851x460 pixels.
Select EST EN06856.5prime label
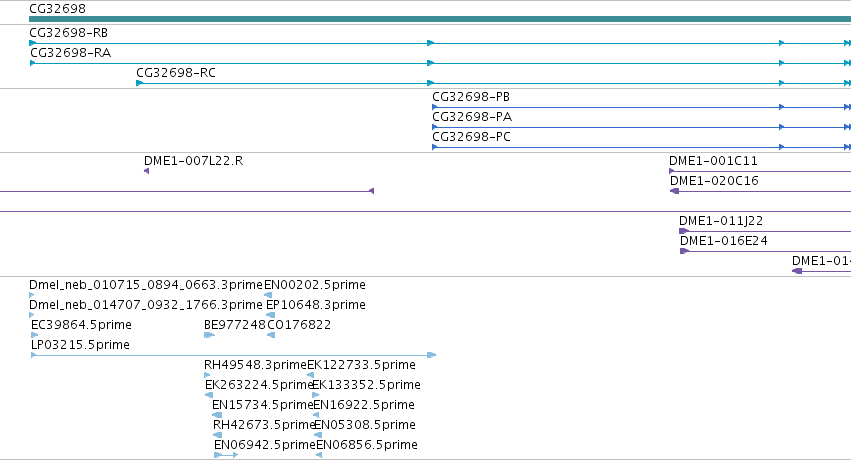(367, 446)
